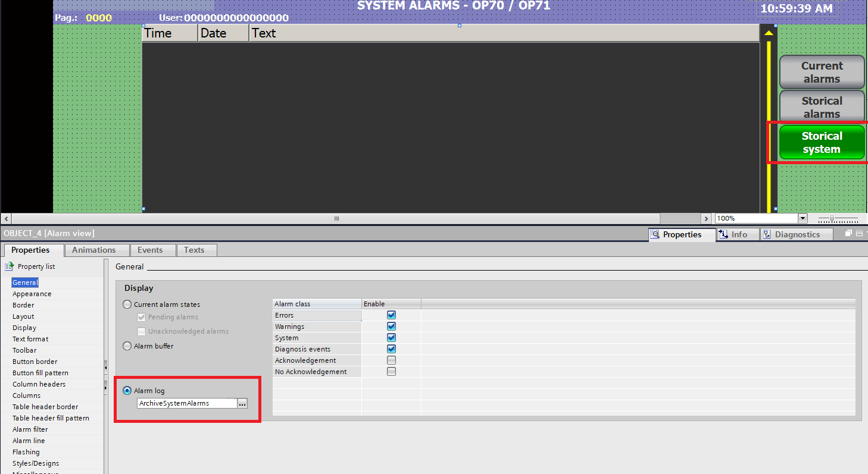Image resolution: width=868 pixels, height=474 pixels.
Task: Uncheck the Warnings alarm class checkbox
Action: (x=391, y=327)
